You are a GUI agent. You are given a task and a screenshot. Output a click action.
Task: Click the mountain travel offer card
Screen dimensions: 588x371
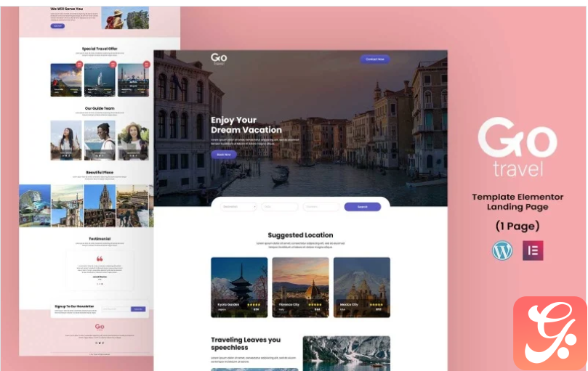pos(66,80)
